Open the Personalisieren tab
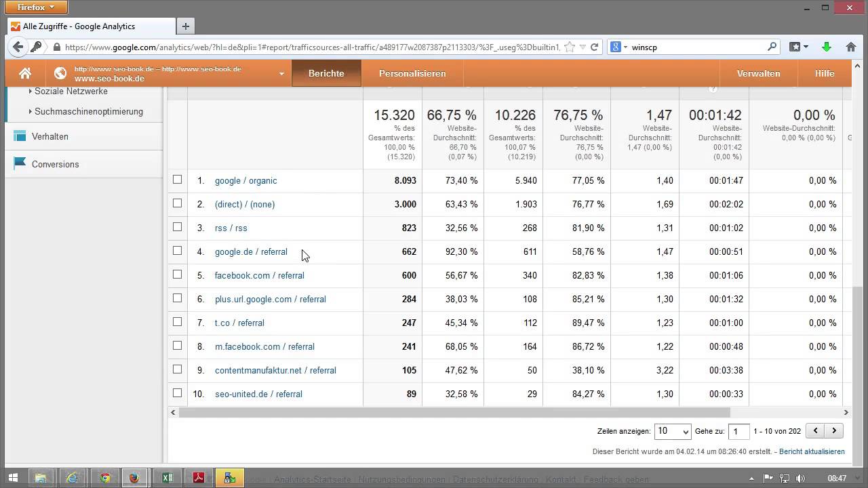This screenshot has width=868, height=488. pos(412,73)
